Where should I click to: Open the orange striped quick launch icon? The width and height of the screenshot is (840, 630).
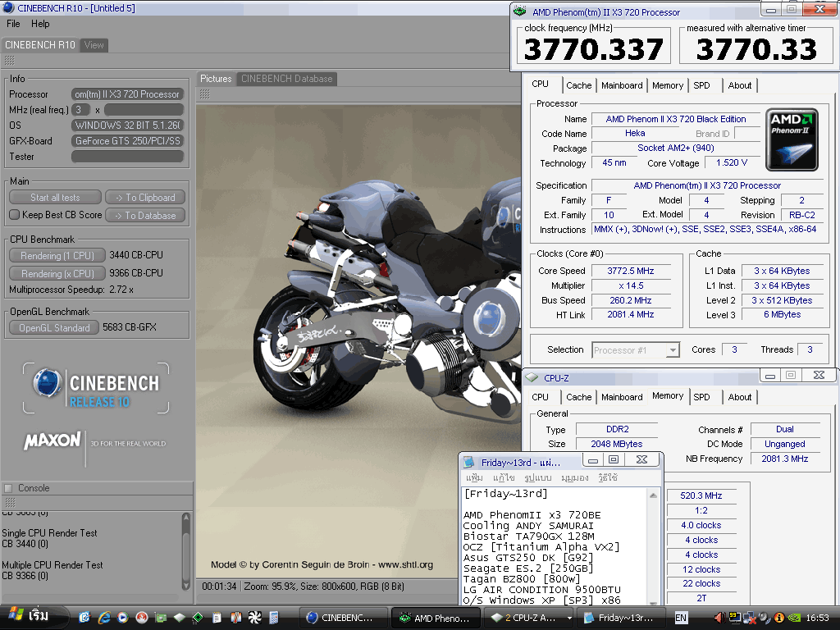[235, 618]
